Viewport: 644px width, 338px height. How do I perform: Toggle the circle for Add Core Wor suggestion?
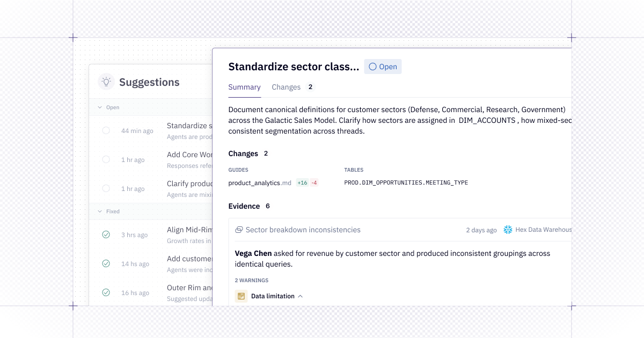click(x=106, y=159)
